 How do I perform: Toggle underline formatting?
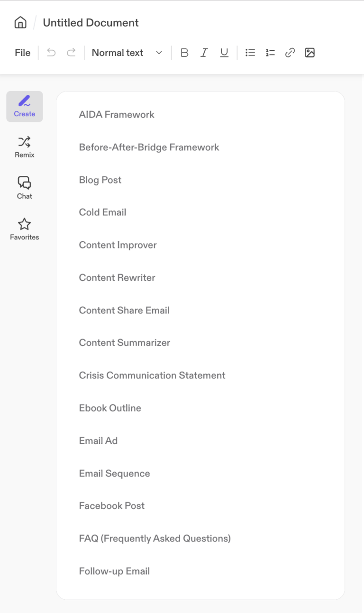coord(224,53)
